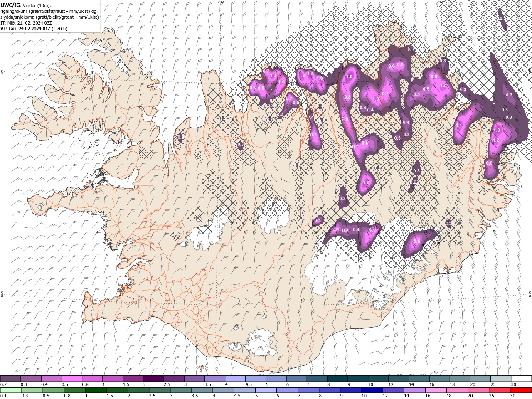Select the 3.5–4 swatch in lower rain scale
Screen dimensions: 532x399
(203, 390)
